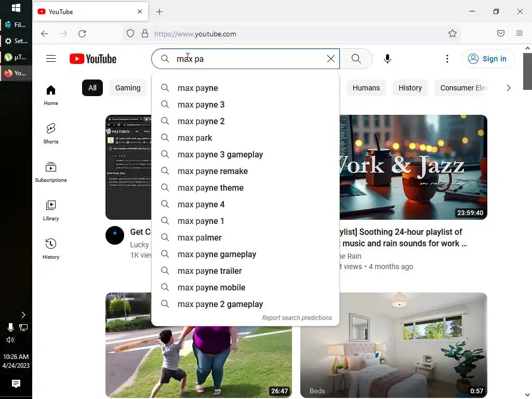Click the Sign in button
The width and height of the screenshot is (532, 399).
(x=488, y=59)
